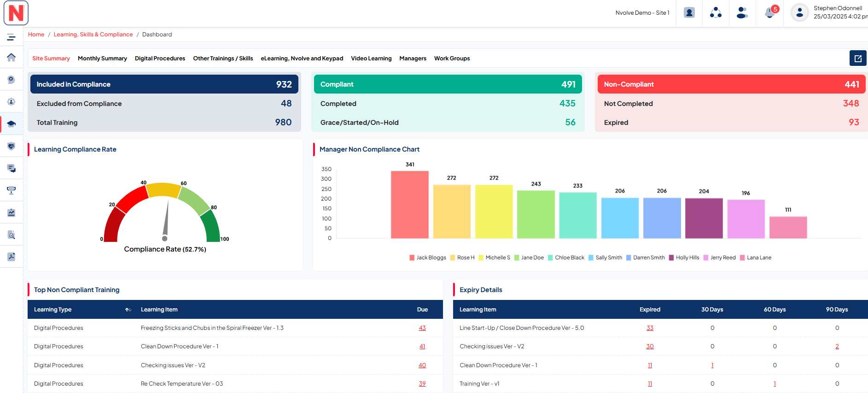
Task: Click the compliance rate gauge needle
Action: (166, 220)
